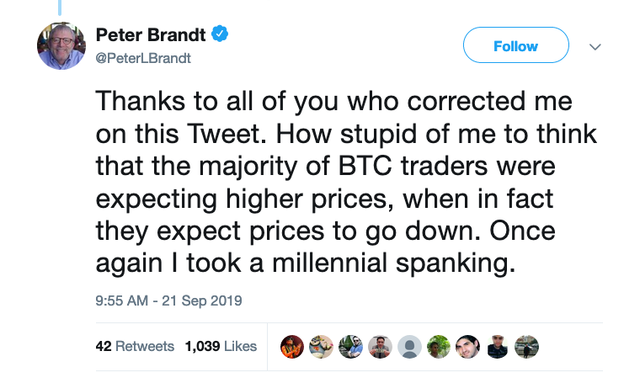The height and width of the screenshot is (377, 640).
Task: View the 42 Retweets list
Action: pyautogui.click(x=135, y=346)
